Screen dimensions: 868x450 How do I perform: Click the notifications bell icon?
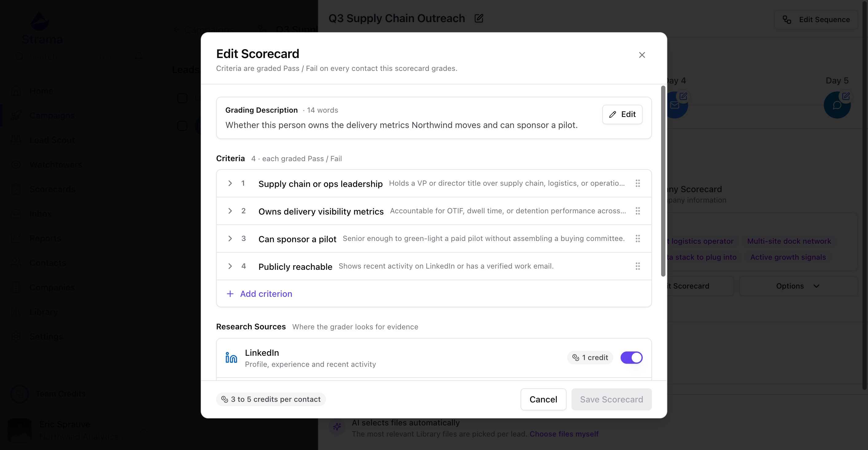(138, 56)
